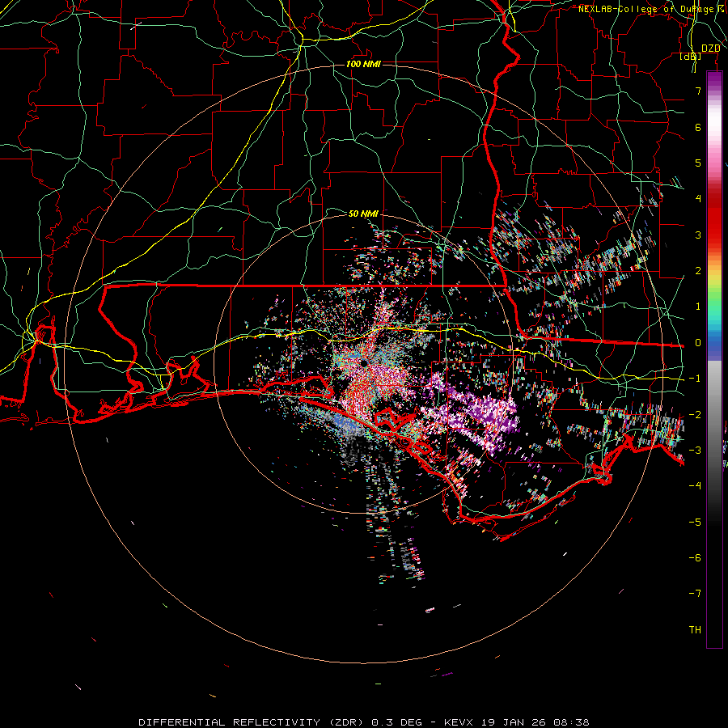Click the 2 value on the color scale
The width and height of the screenshot is (728, 728).
pyautogui.click(x=698, y=271)
